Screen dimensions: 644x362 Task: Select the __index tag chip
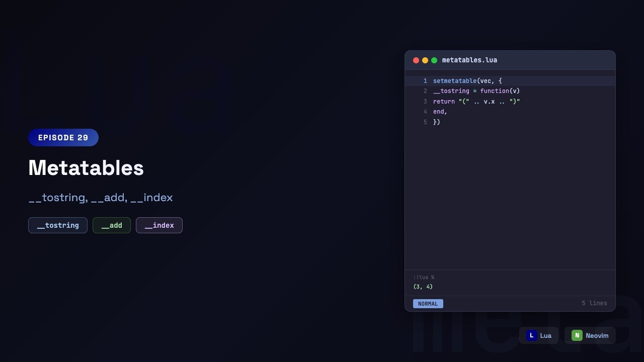tap(159, 225)
